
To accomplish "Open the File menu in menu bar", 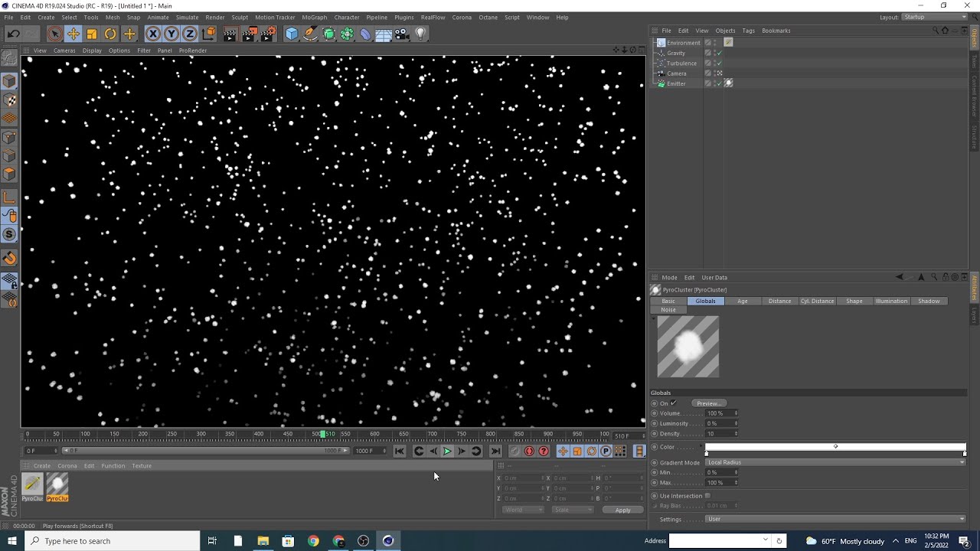I will click(x=8, y=17).
